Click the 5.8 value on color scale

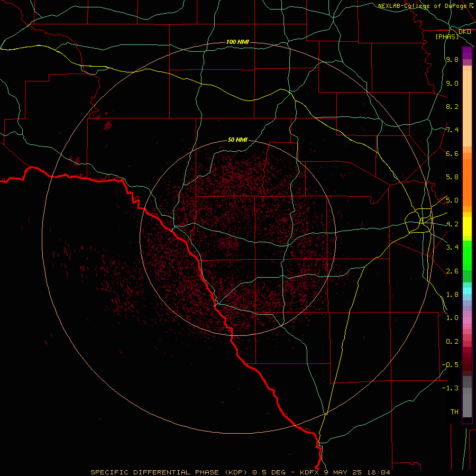pos(452,177)
